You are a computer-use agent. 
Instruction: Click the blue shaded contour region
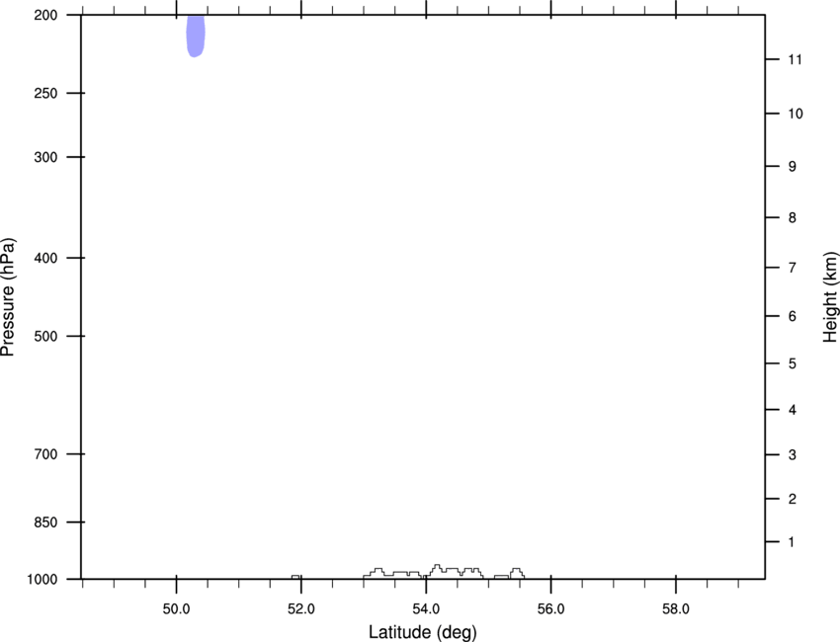196,36
